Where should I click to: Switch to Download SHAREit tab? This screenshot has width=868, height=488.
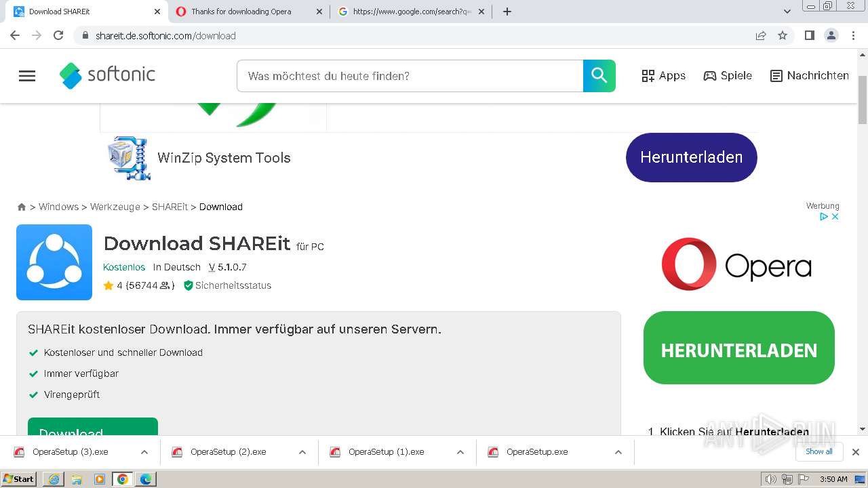(86, 12)
